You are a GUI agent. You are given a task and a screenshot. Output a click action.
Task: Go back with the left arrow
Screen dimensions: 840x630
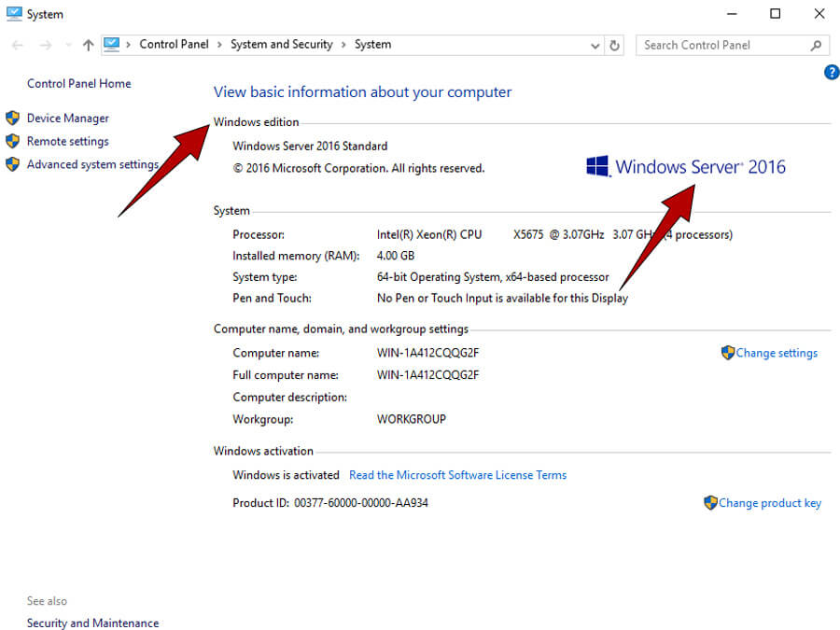point(18,46)
